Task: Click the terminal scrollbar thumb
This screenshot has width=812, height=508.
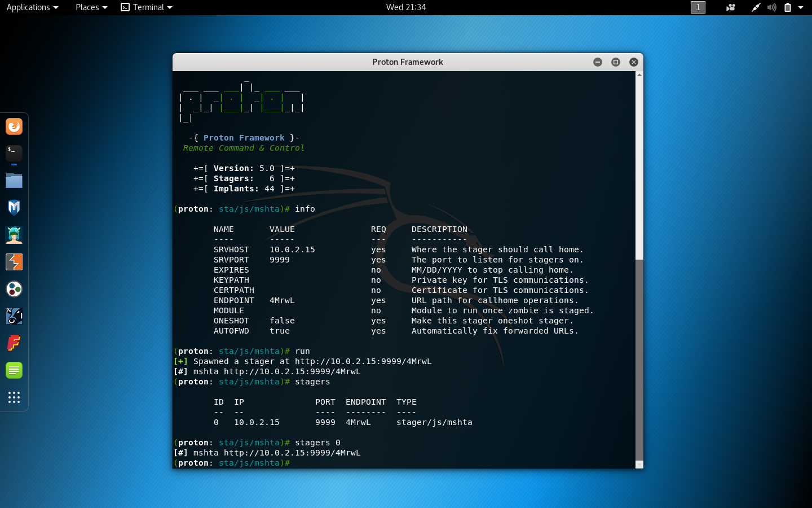Action: 639,360
